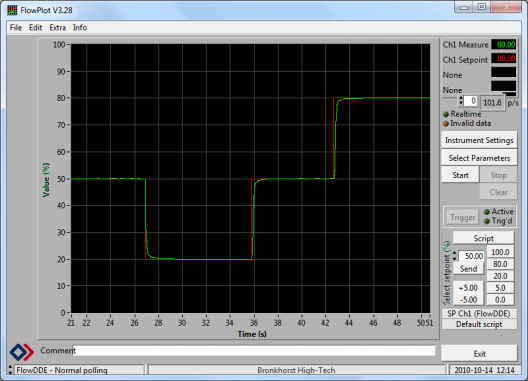The width and height of the screenshot is (528, 381).
Task: Click the Active trigger indicator LED
Action: click(487, 212)
